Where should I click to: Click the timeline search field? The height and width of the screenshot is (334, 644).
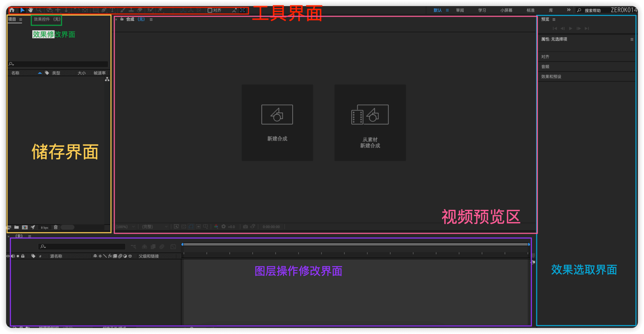(x=82, y=246)
